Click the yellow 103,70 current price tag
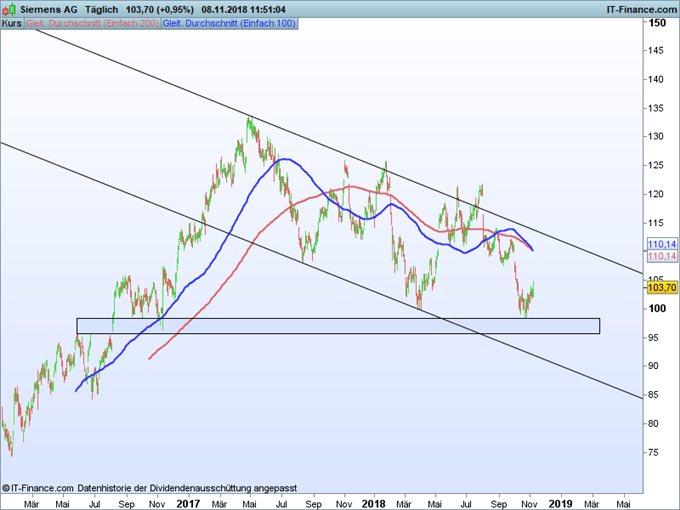Screen dimensions: 680x510 (662, 288)
